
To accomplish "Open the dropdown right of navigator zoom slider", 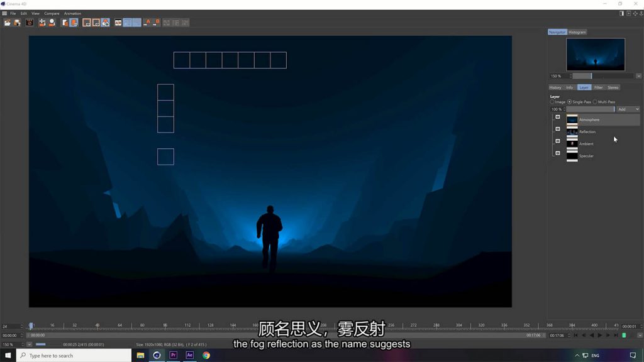I will coord(639,76).
